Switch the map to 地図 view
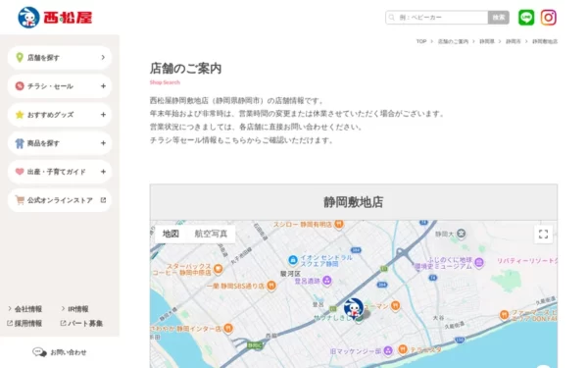 click(171, 234)
